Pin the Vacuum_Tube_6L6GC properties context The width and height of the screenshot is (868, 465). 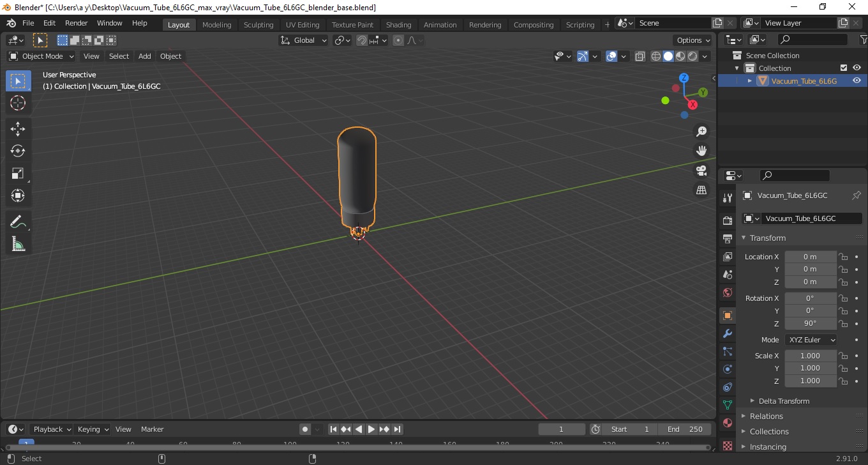pos(857,195)
